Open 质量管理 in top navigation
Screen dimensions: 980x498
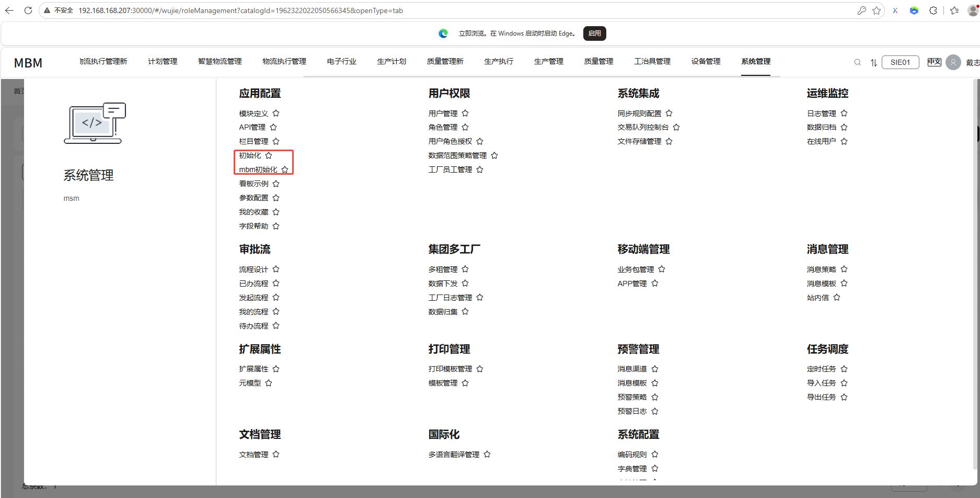pos(598,61)
